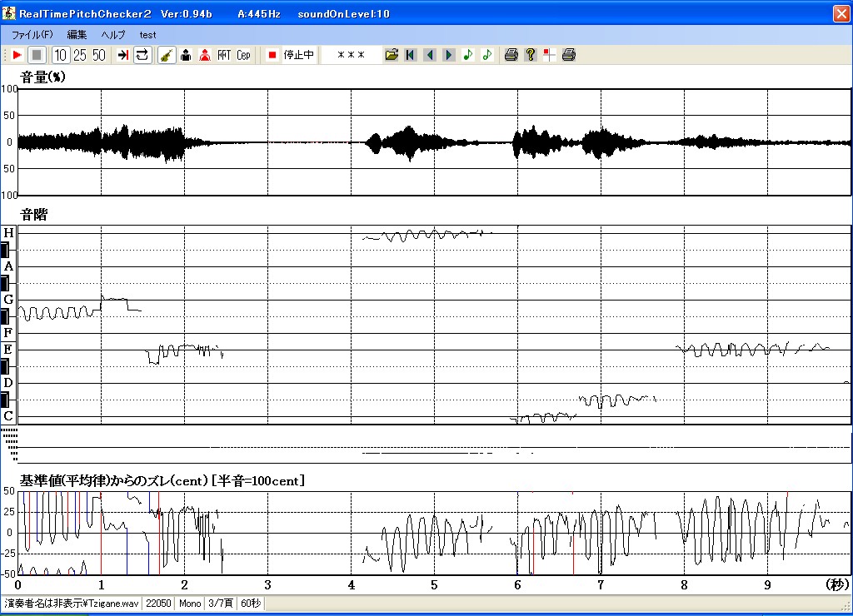The image size is (853, 616).
Task: Click the outlined green note icon
Action: [486, 55]
